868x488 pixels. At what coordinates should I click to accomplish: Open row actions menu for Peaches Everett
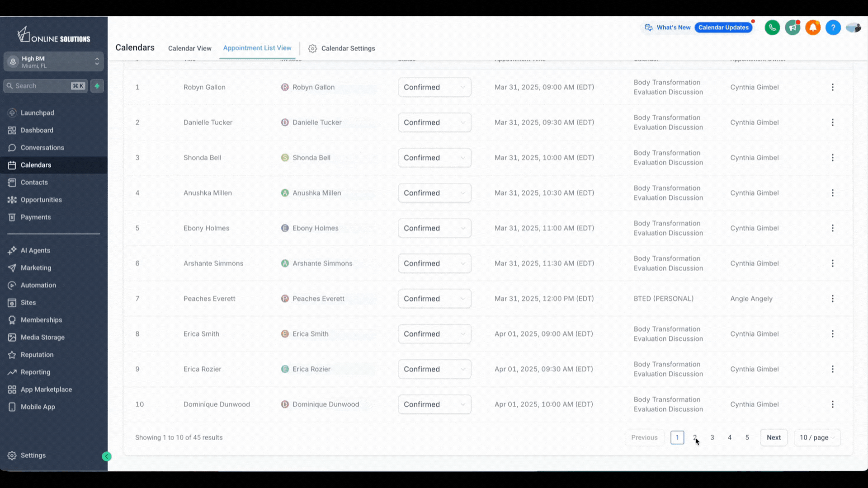pos(832,299)
